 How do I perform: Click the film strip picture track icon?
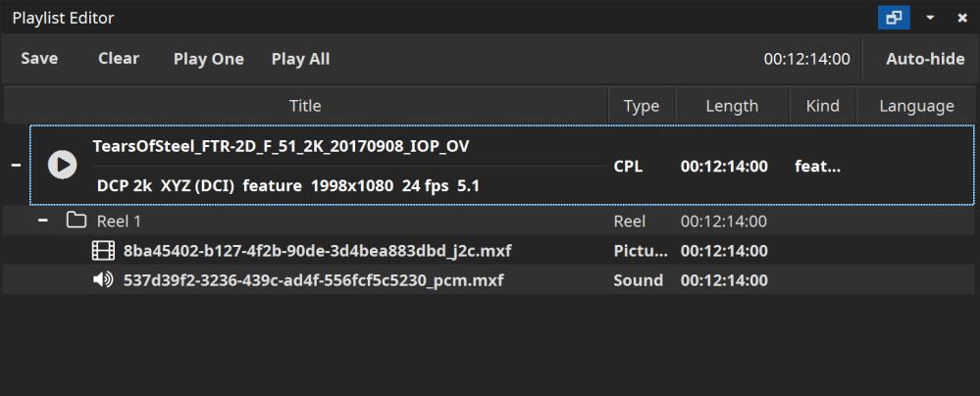103,251
